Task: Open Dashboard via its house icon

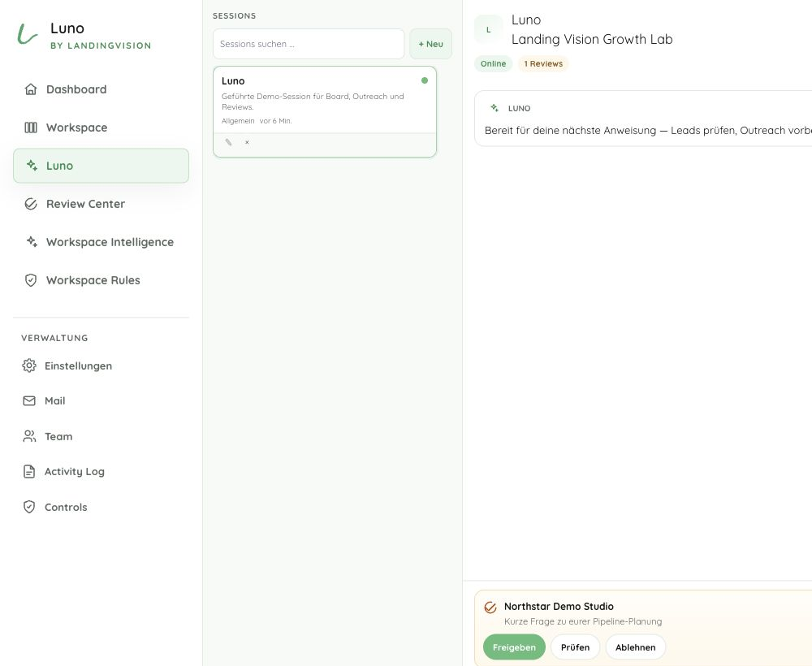Action: tap(31, 89)
